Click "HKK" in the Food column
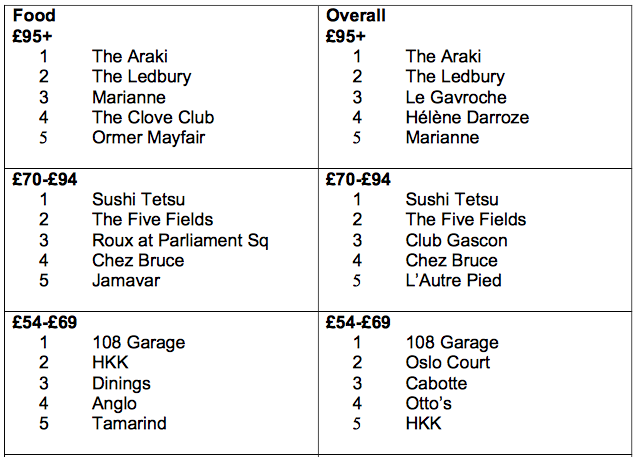The image size is (636, 457). click(x=110, y=362)
